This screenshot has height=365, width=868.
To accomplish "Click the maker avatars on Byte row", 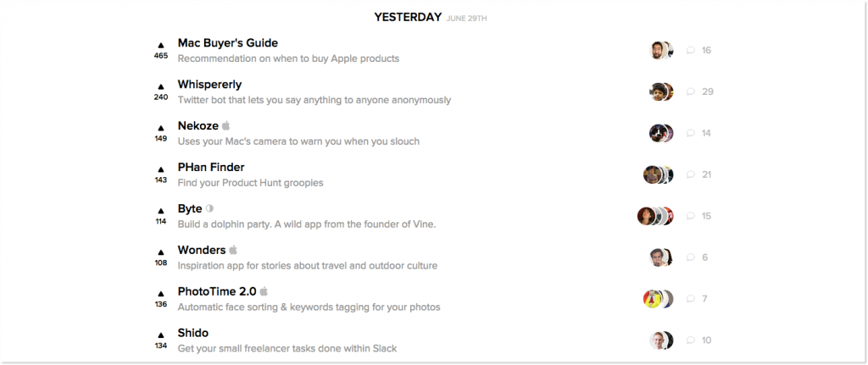I will tap(655, 216).
